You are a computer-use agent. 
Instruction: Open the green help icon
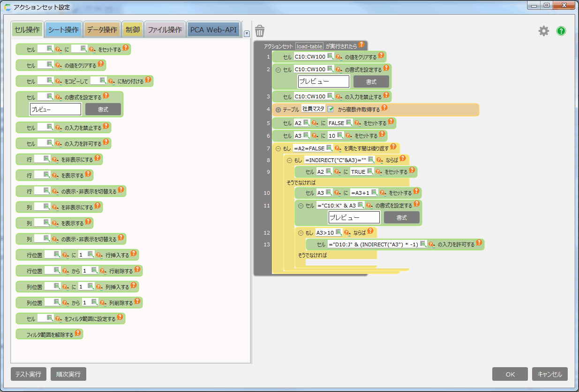[561, 31]
